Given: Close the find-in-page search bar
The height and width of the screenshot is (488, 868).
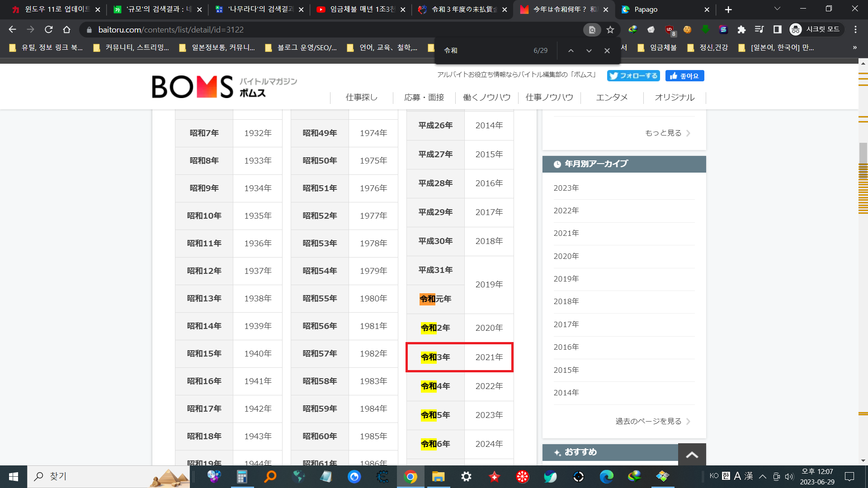Looking at the screenshot, I should pos(607,51).
